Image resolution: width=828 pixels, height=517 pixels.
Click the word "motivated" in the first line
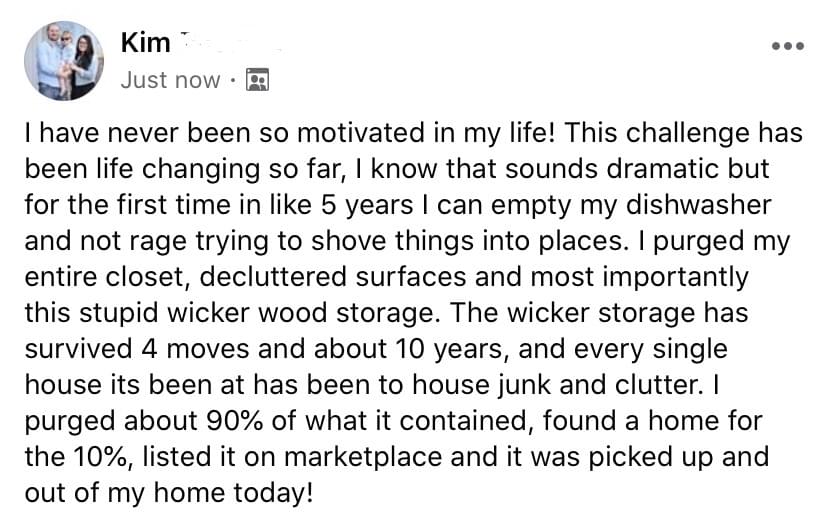361,133
